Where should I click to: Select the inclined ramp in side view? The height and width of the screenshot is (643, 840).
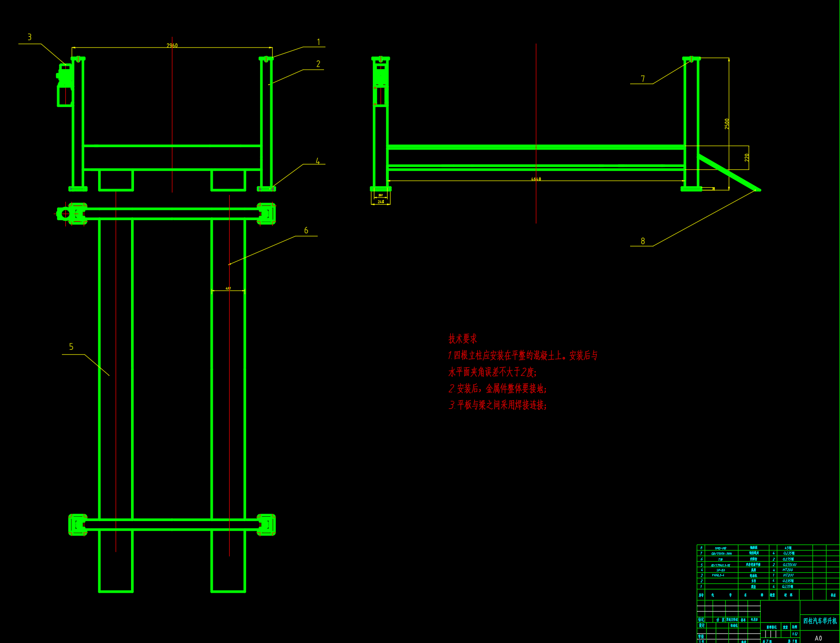(x=729, y=173)
